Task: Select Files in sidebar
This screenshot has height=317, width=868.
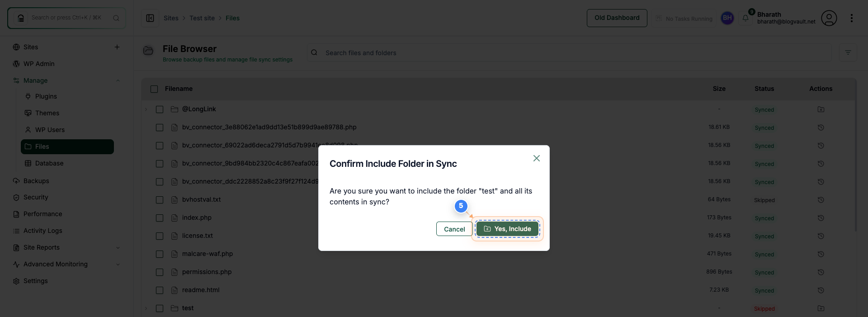Action: 67,147
